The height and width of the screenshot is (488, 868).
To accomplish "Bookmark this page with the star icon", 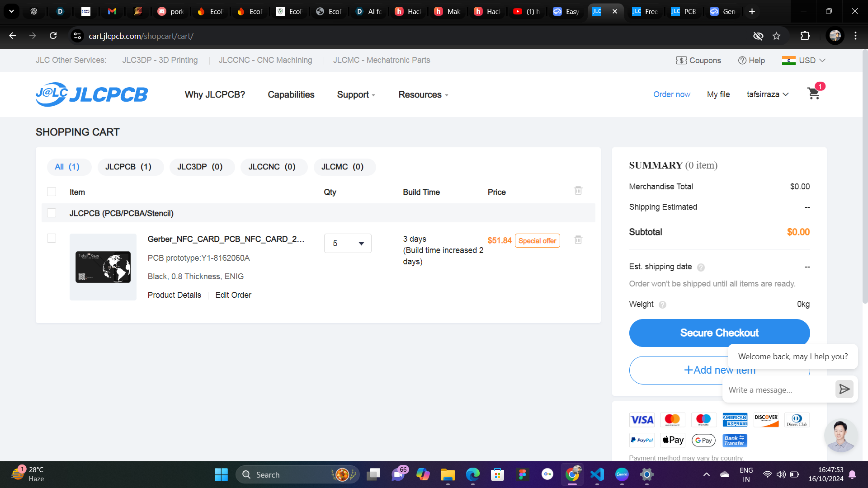I will [x=776, y=36].
